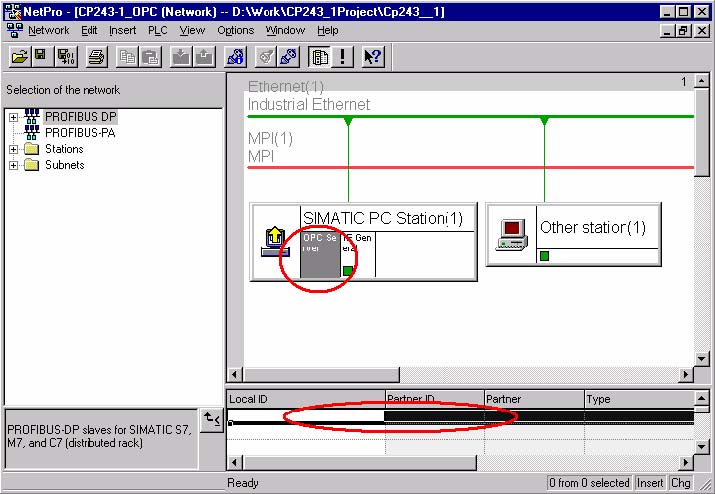Toggle the Catalog display toolbar icon

click(x=319, y=57)
